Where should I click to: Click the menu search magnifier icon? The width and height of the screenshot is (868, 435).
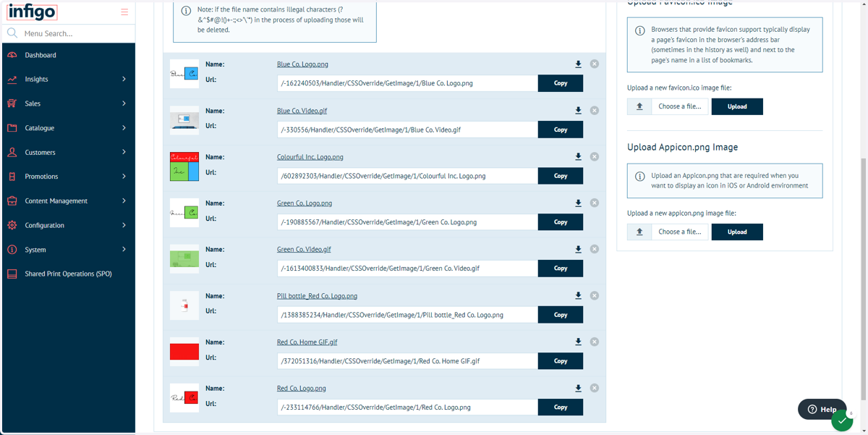[12, 33]
